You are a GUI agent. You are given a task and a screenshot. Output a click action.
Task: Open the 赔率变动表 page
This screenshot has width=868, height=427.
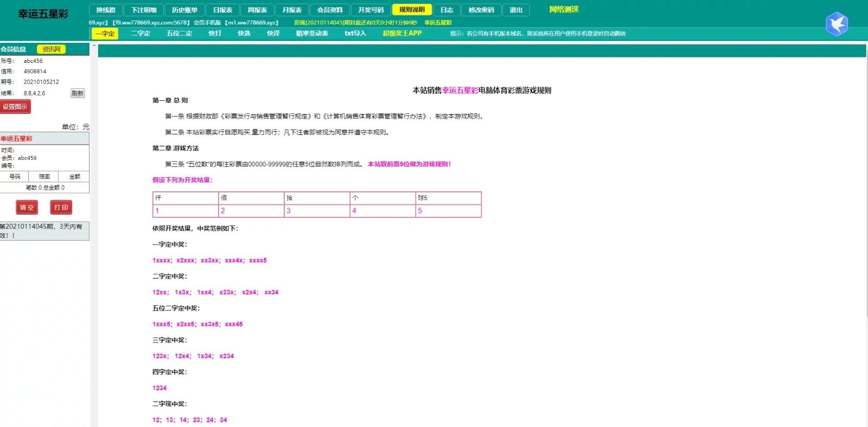point(312,34)
